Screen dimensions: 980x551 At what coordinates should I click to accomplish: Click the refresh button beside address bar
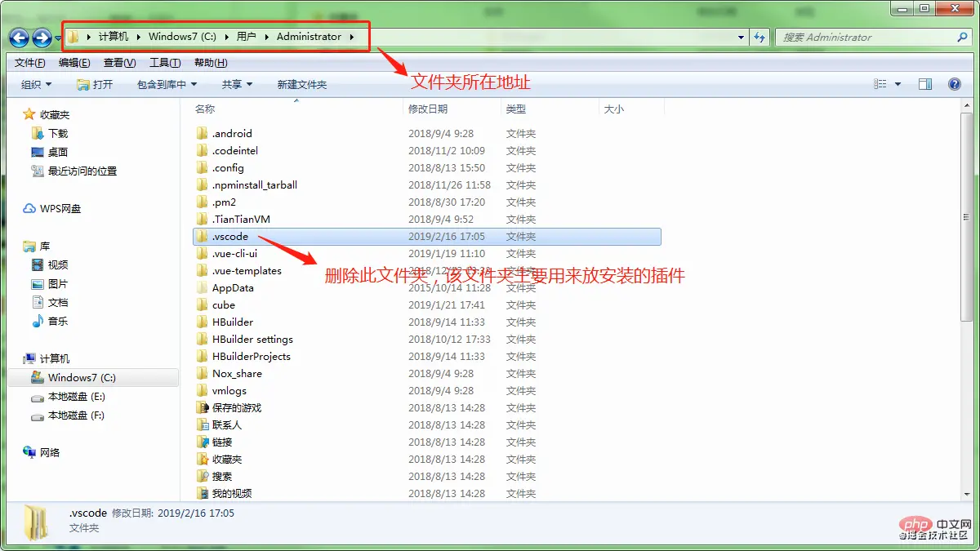(x=760, y=38)
